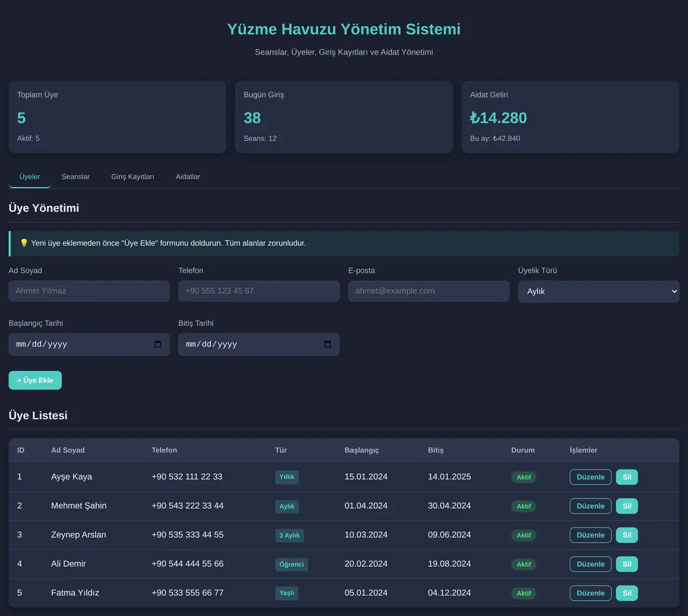The height and width of the screenshot is (616, 688).
Task: Open the Seanslar tab
Action: point(76,177)
